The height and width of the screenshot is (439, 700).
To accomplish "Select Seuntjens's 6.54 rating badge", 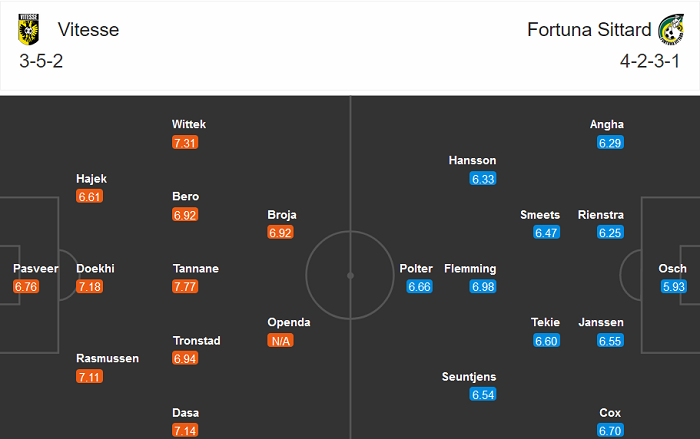I will 483,395.
